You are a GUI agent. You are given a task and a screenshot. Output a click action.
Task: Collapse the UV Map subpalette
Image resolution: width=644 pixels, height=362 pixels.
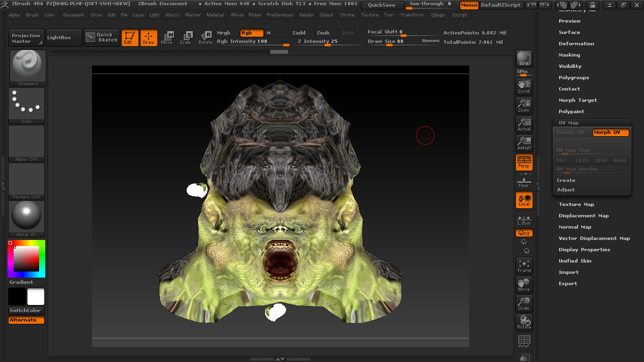tap(569, 123)
